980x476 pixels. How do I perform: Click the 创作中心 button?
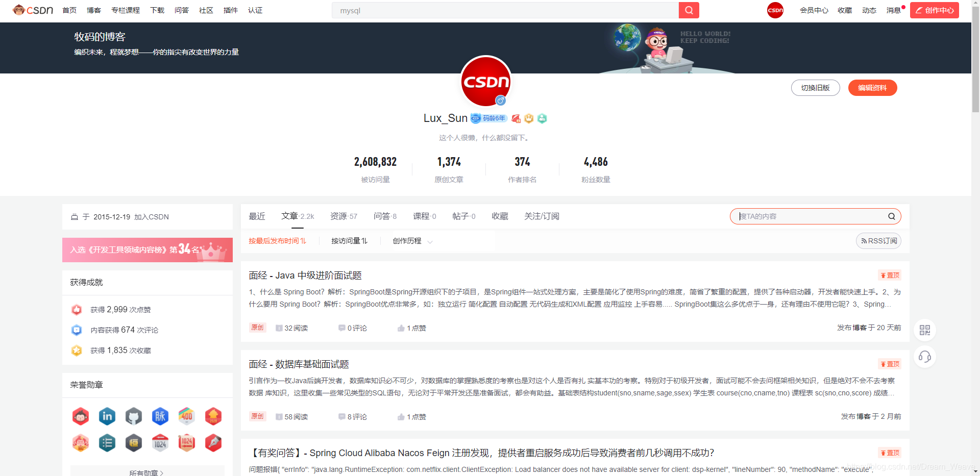(934, 10)
